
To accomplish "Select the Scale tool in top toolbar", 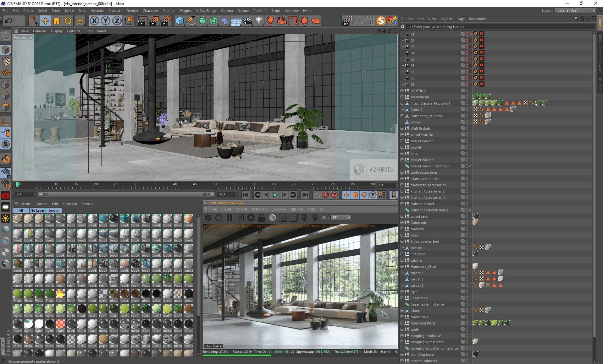I will point(57,21).
